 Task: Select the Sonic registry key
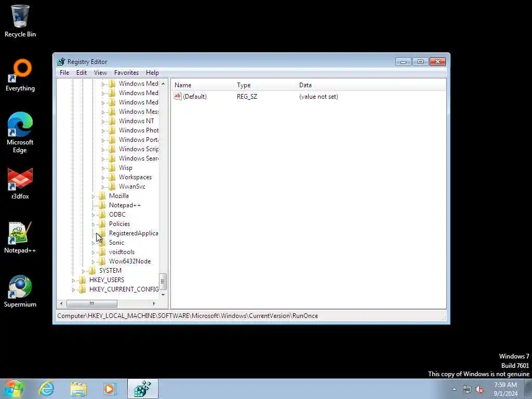pos(116,243)
